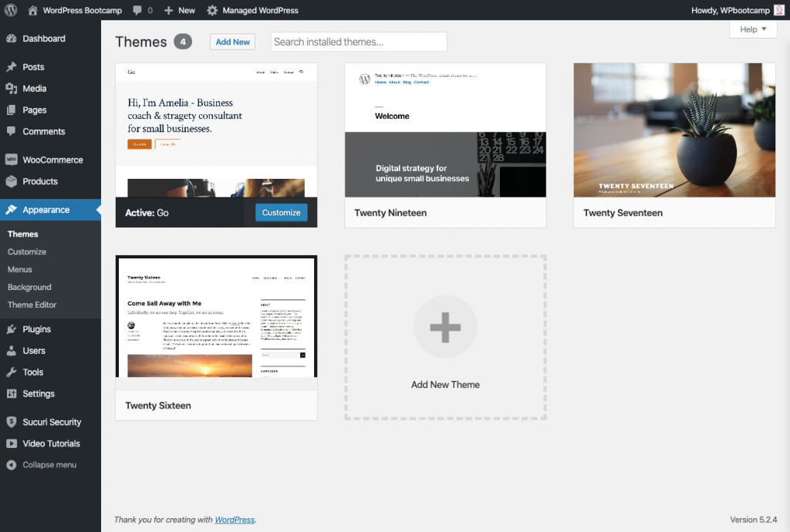The image size is (790, 532).
Task: Click the Plugins plug icon
Action: coord(11,329)
